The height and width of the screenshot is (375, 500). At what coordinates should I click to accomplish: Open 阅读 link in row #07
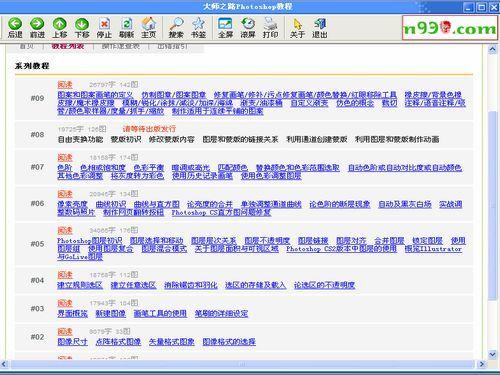tap(65, 157)
